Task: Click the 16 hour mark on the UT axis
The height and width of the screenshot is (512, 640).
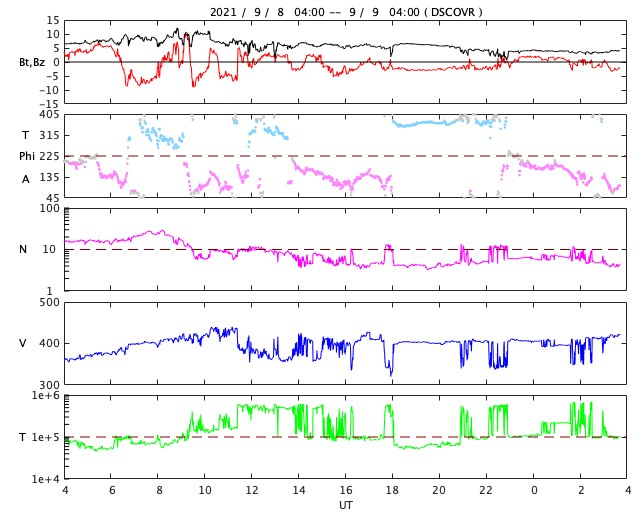Action: pos(346,490)
